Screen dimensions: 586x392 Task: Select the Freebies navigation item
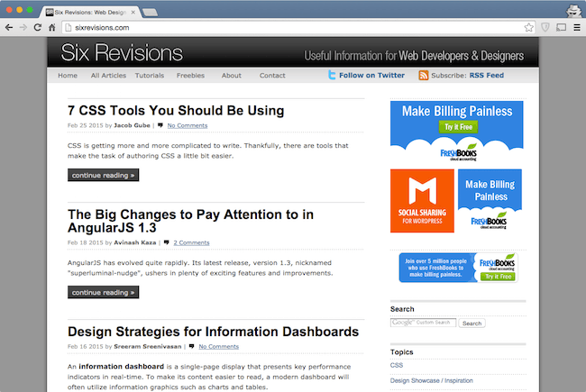click(x=190, y=76)
